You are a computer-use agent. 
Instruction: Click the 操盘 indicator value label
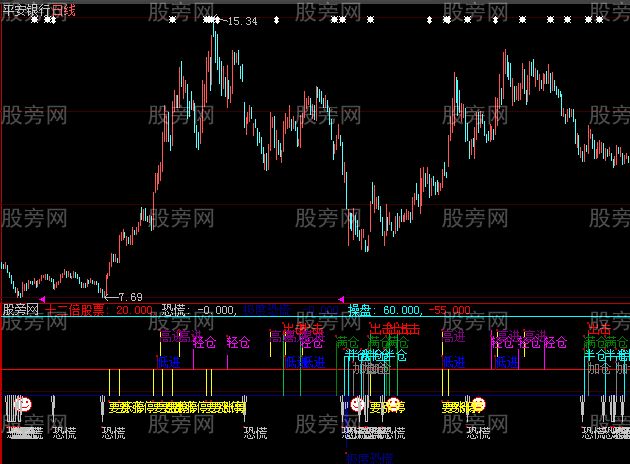[x=358, y=310]
